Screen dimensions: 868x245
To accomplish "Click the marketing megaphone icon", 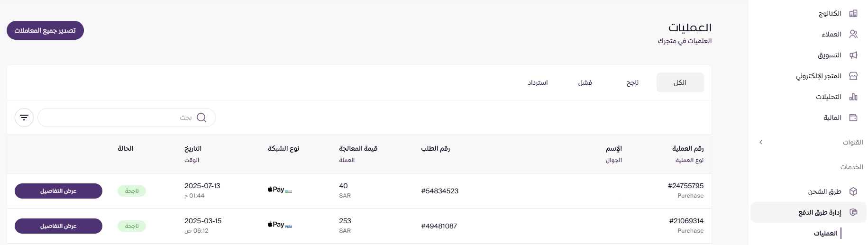I will coord(853,55).
